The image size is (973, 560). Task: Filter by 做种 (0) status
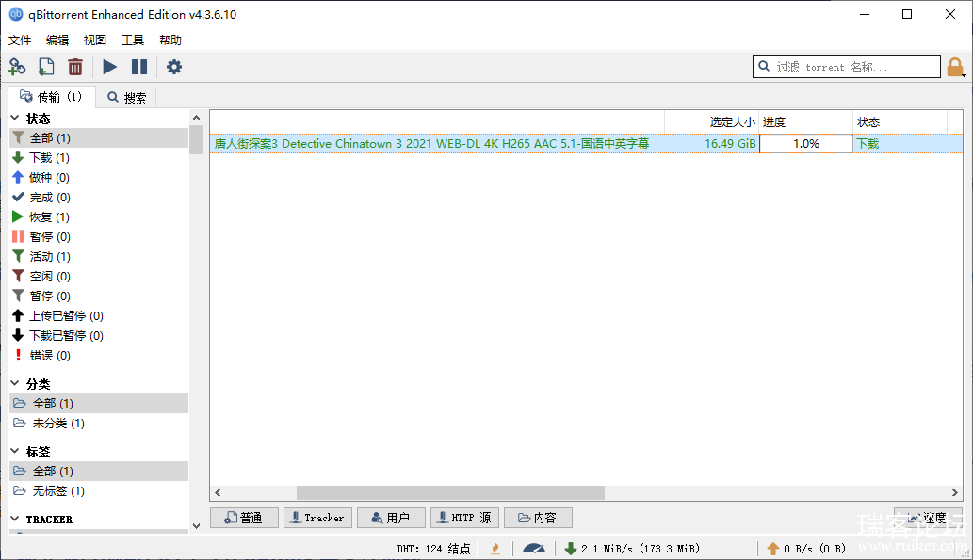click(99, 177)
